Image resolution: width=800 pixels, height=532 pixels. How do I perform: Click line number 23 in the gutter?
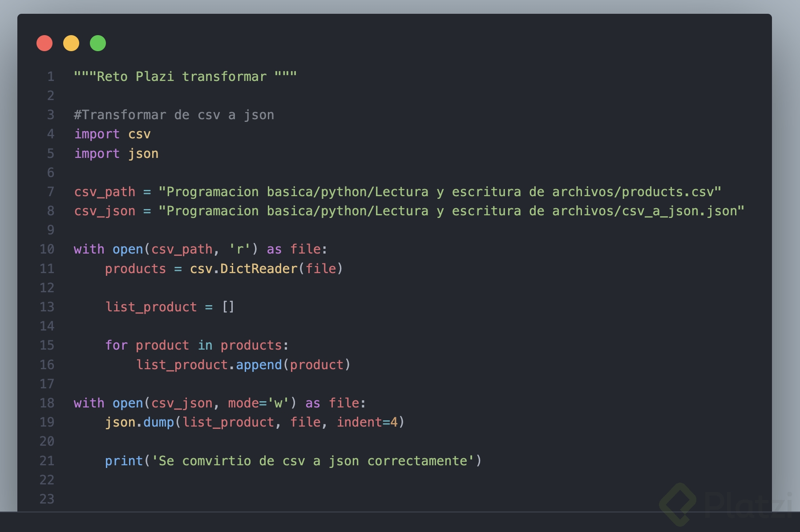[x=47, y=499]
